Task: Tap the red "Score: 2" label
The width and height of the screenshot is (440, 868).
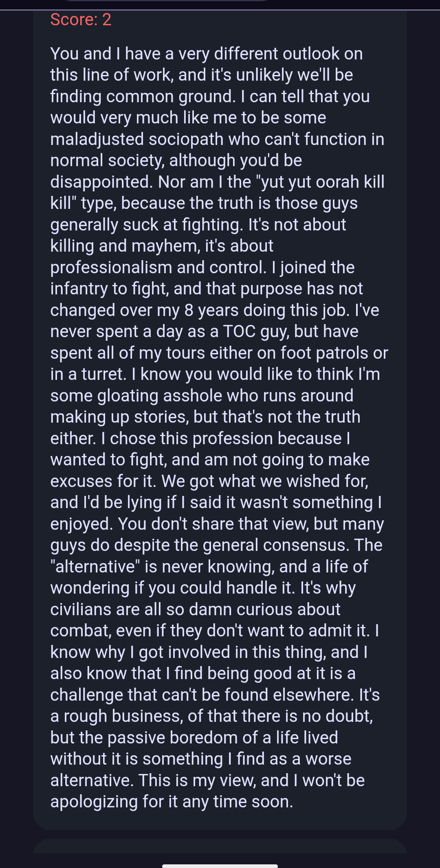Action: (81, 20)
